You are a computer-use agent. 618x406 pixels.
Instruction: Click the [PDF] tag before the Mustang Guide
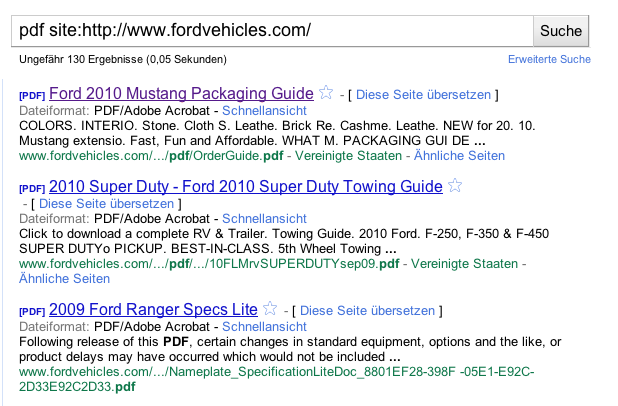point(32,95)
